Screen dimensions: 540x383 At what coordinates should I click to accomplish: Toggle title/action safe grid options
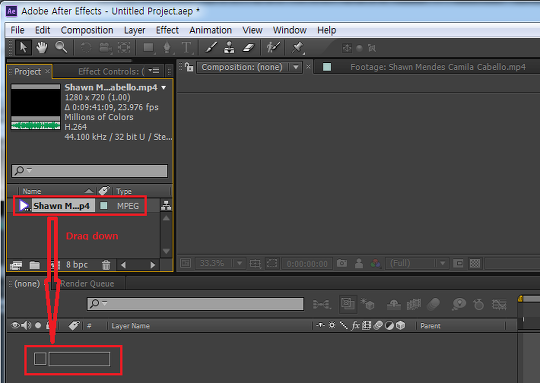point(255,264)
